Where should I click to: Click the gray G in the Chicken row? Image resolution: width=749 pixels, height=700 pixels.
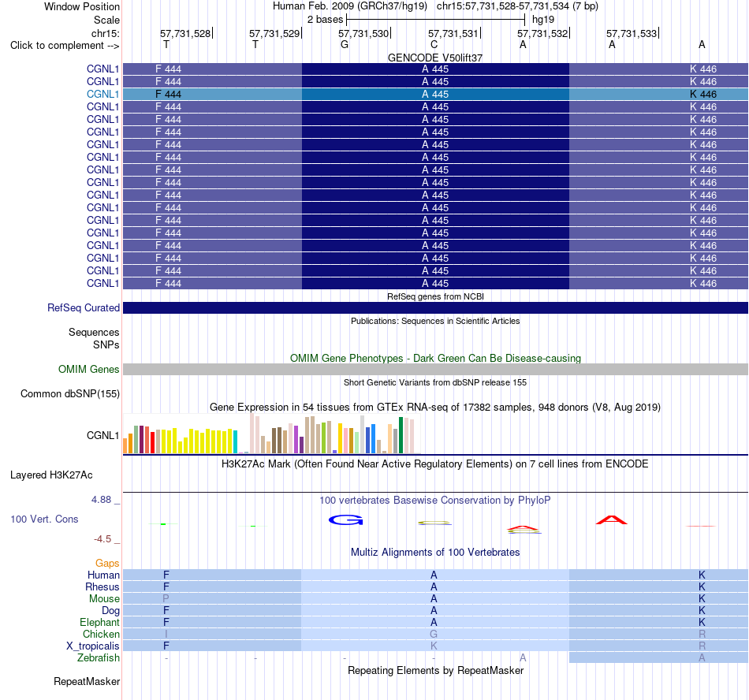point(434,634)
